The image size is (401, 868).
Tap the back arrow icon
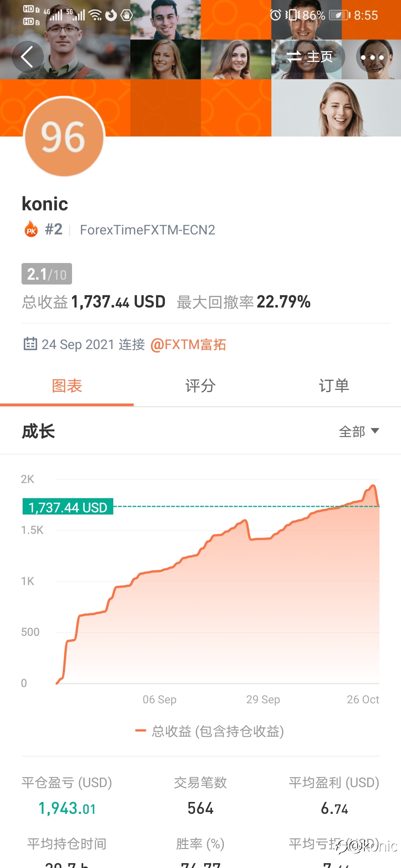27,57
